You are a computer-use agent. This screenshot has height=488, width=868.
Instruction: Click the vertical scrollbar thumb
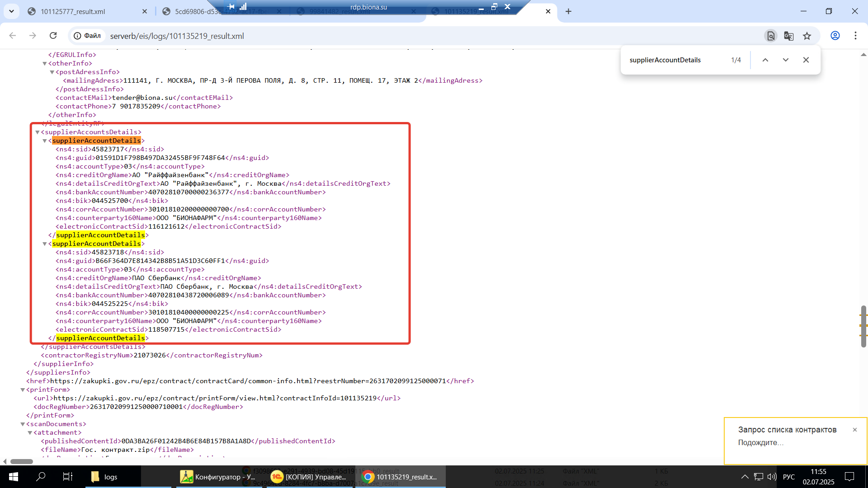click(x=863, y=326)
